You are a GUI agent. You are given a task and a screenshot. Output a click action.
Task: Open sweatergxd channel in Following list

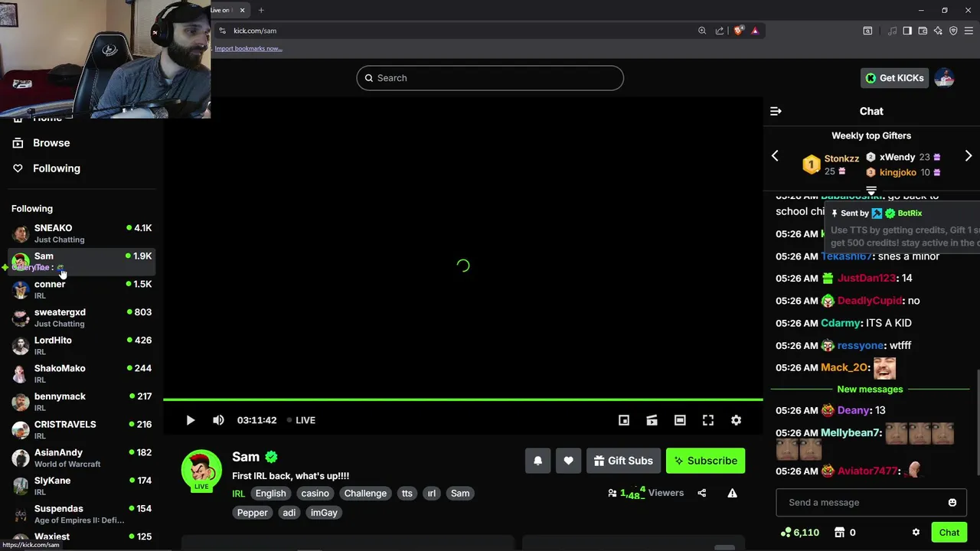tap(81, 318)
